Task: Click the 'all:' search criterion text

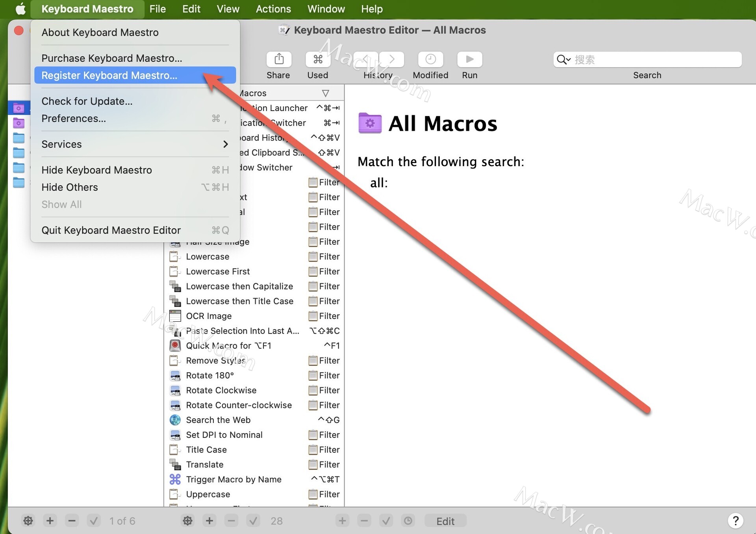Action: pyautogui.click(x=379, y=183)
